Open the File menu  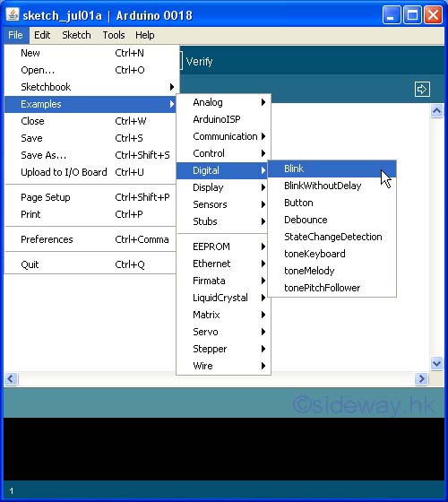pyautogui.click(x=16, y=35)
